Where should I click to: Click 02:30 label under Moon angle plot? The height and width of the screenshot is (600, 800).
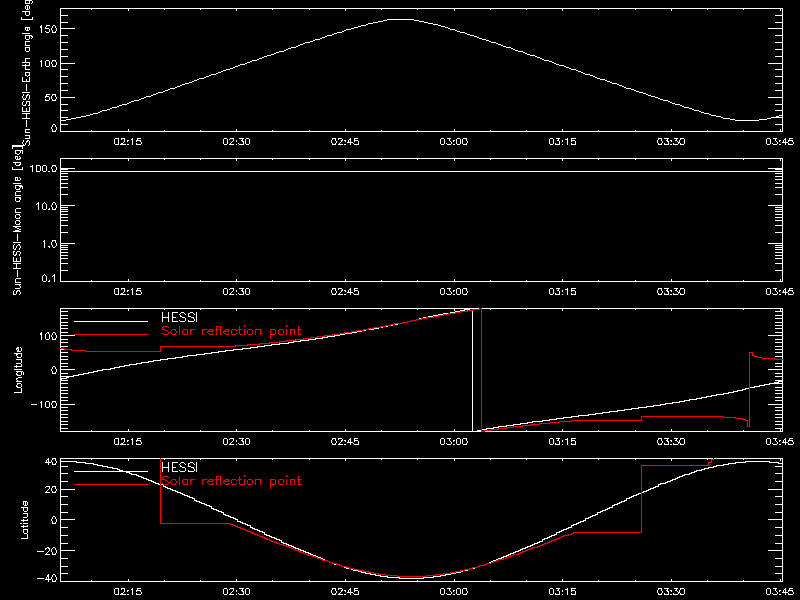[x=236, y=291]
